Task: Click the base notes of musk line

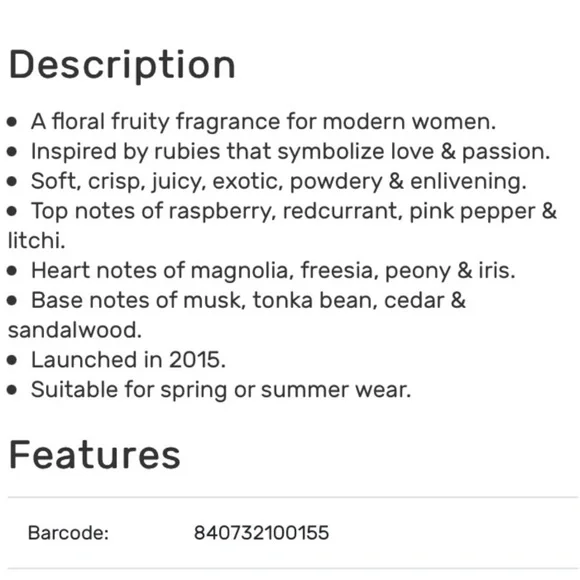Action: point(248,300)
